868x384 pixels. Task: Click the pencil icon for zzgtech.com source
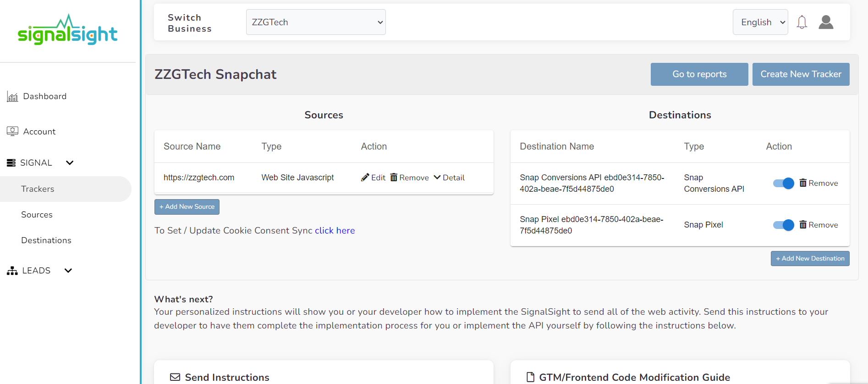coord(365,178)
